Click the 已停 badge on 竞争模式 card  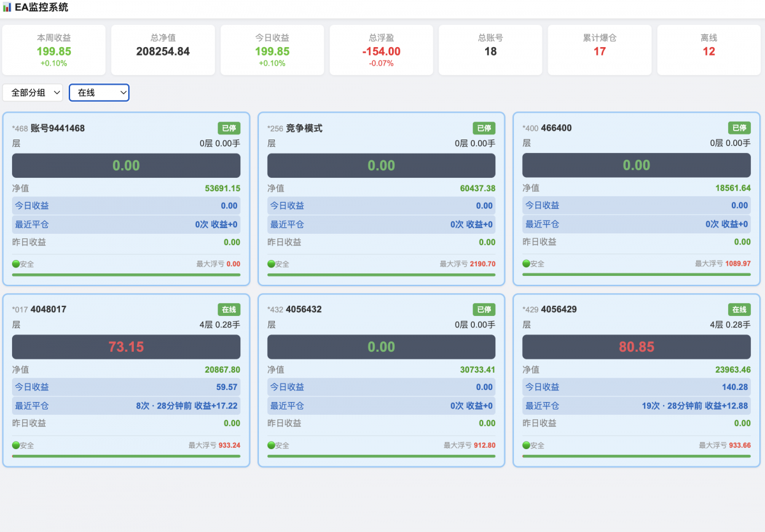[x=484, y=128]
